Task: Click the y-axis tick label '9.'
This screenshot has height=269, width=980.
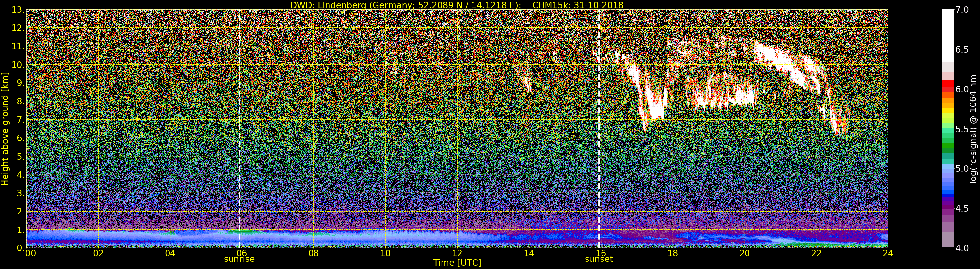Action: (x=20, y=83)
